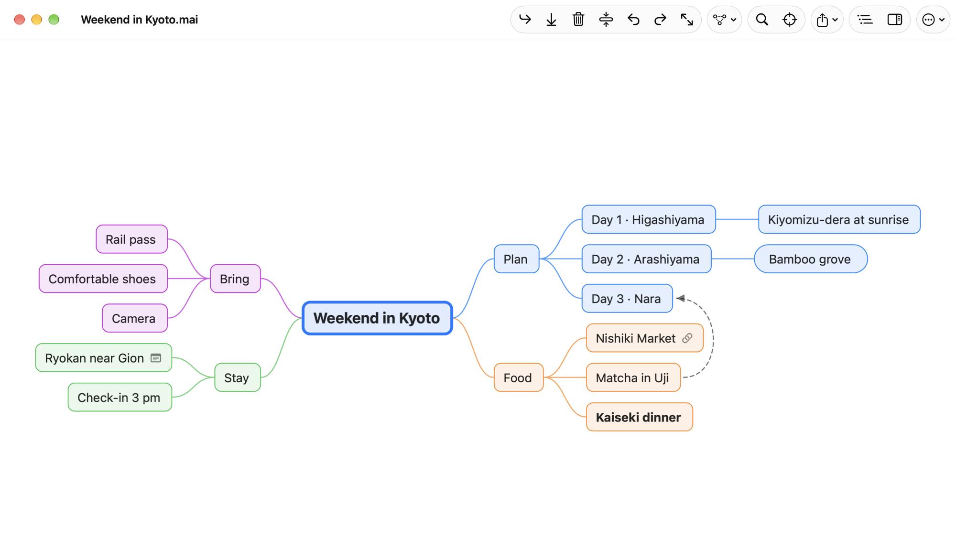Select the Plan node
The width and height of the screenshot is (956, 560).
pos(516,259)
